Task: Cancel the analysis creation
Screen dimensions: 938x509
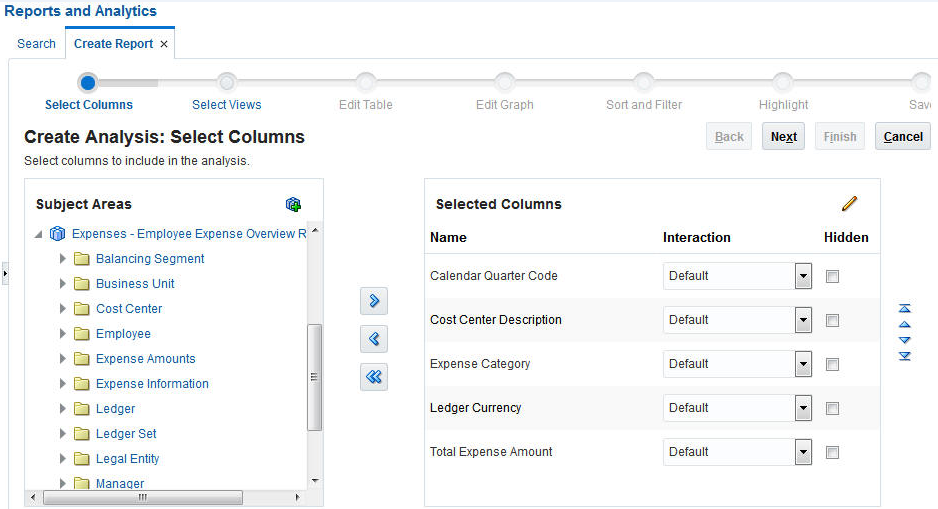Action: point(903,137)
